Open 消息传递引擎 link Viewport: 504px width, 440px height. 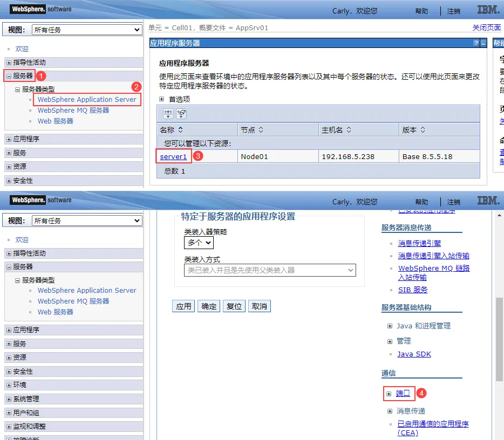tap(419, 243)
